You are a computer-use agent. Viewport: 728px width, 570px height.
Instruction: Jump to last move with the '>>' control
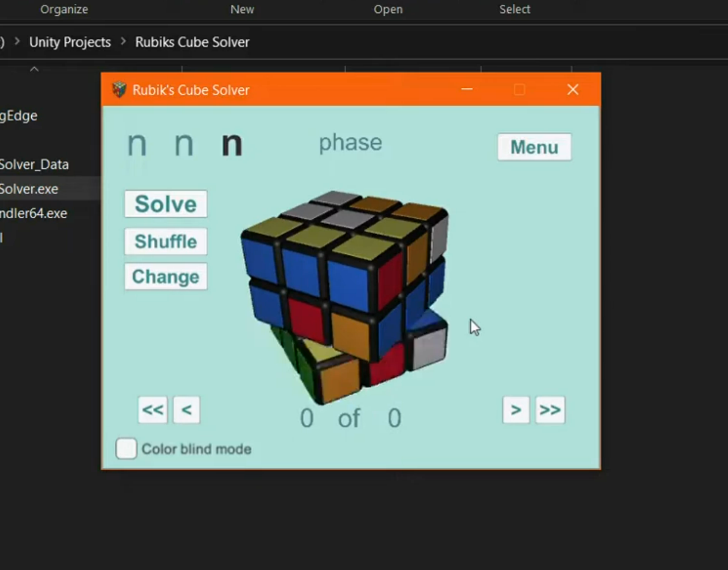tap(550, 410)
